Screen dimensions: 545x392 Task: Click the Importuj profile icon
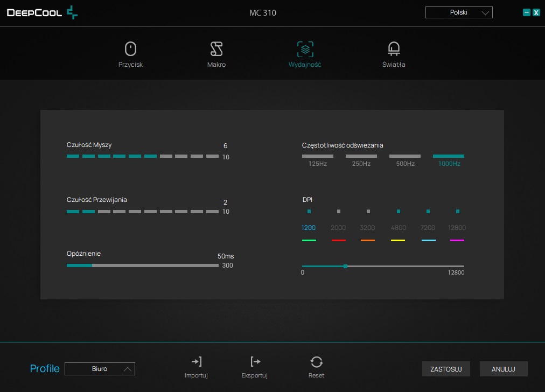click(x=197, y=362)
